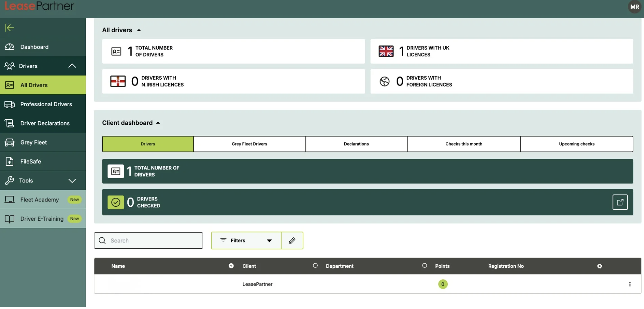Sort table by Department column
This screenshot has height=309, width=644.
point(424,265)
